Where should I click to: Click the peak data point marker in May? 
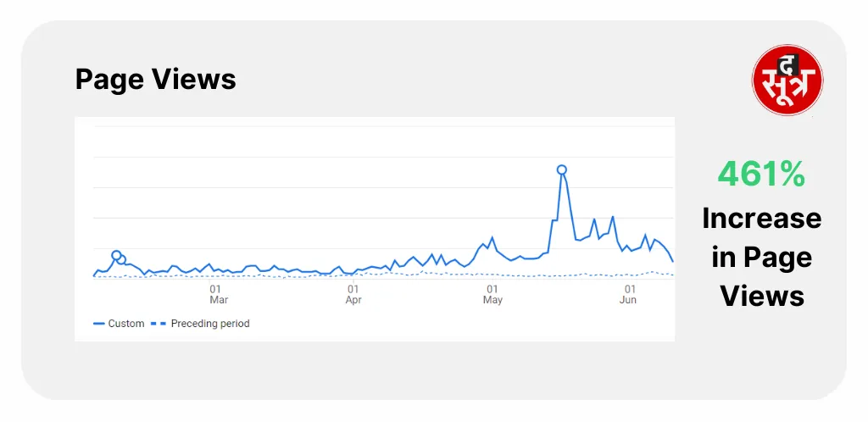562,169
